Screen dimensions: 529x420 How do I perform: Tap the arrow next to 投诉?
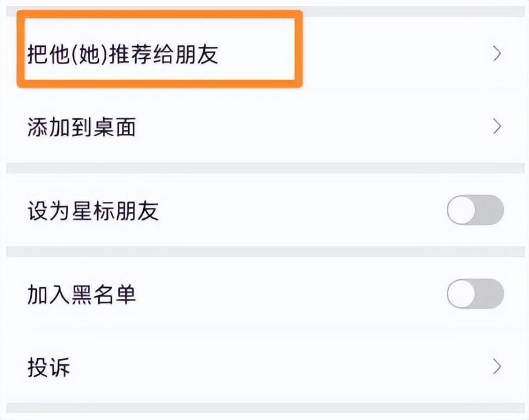[x=496, y=366]
